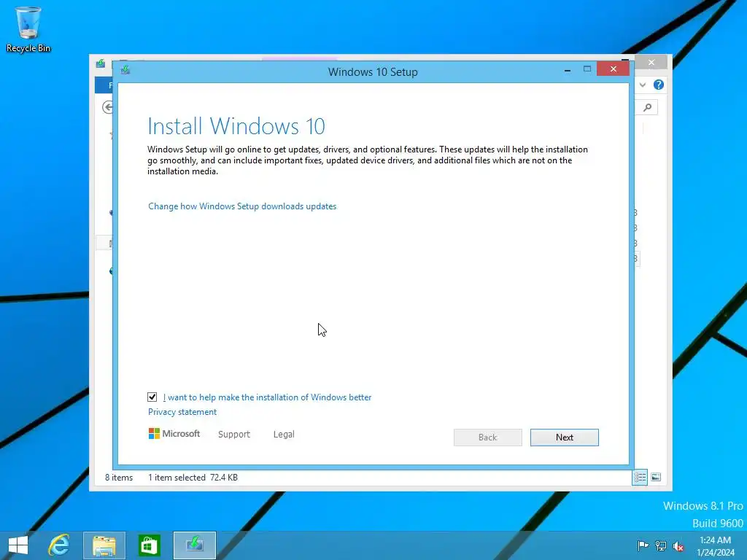Go back in File Explorer window
Viewport: 747px width, 560px height.
108,108
